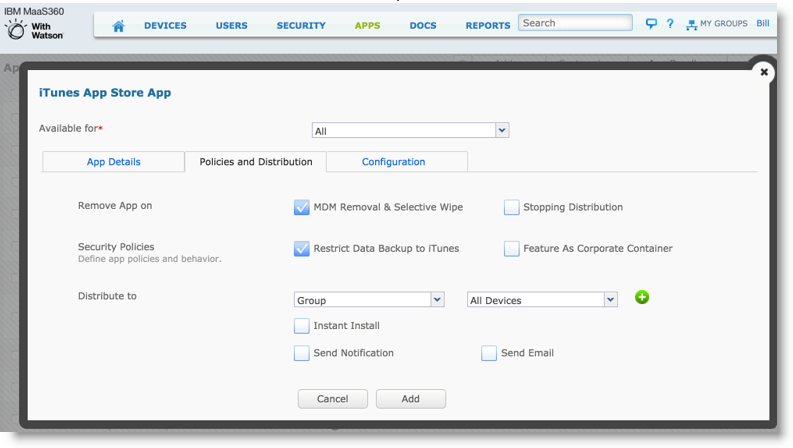Go to the Home icon
The height and width of the screenshot is (448, 793).
pos(118,26)
